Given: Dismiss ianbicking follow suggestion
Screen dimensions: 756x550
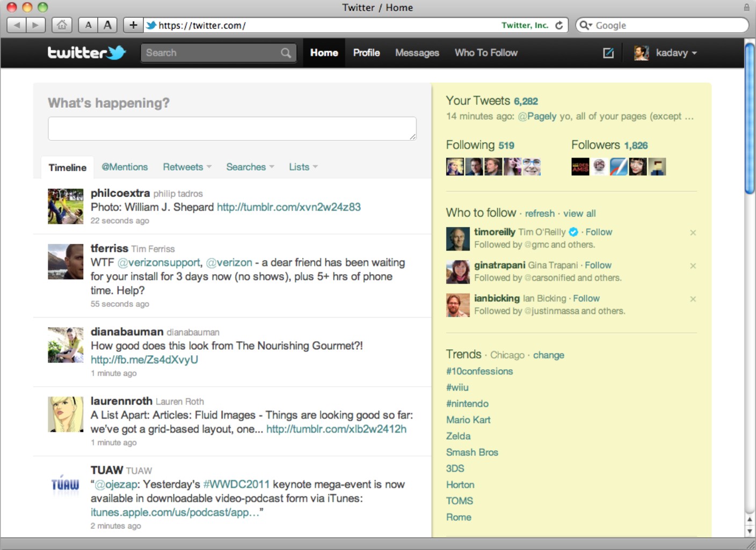Looking at the screenshot, I should click(x=693, y=299).
